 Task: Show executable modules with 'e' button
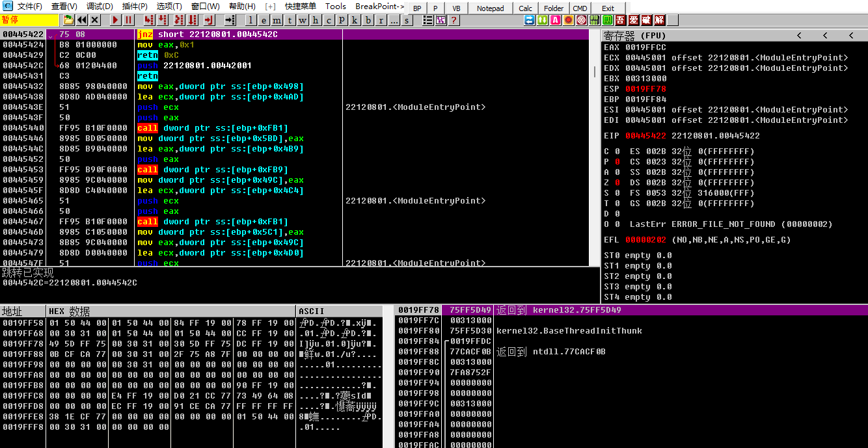pos(264,20)
